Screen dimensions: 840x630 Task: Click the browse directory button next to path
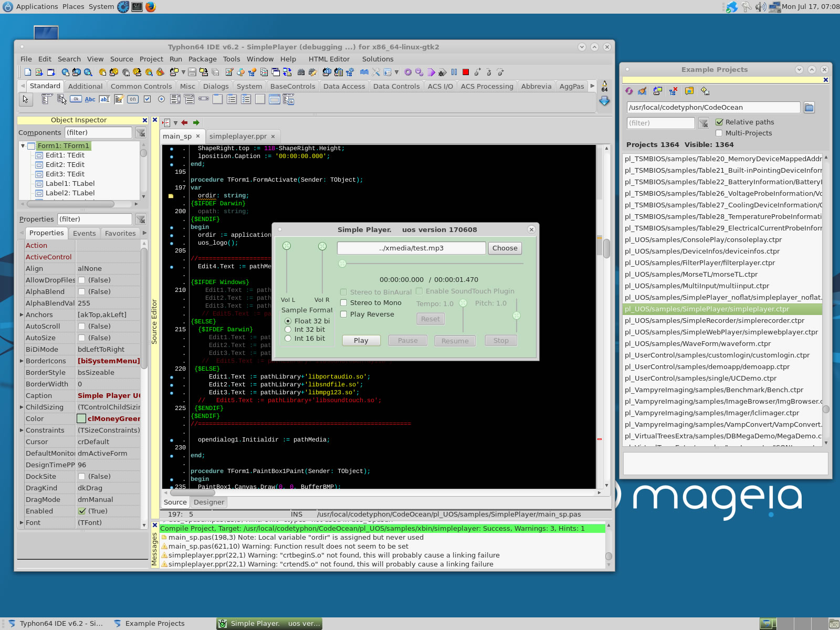(x=809, y=108)
